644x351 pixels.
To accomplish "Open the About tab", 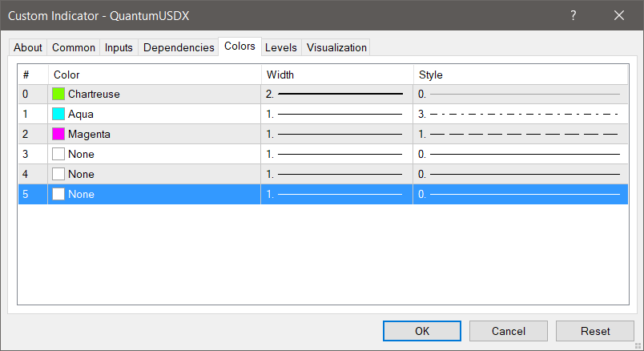I will click(28, 48).
